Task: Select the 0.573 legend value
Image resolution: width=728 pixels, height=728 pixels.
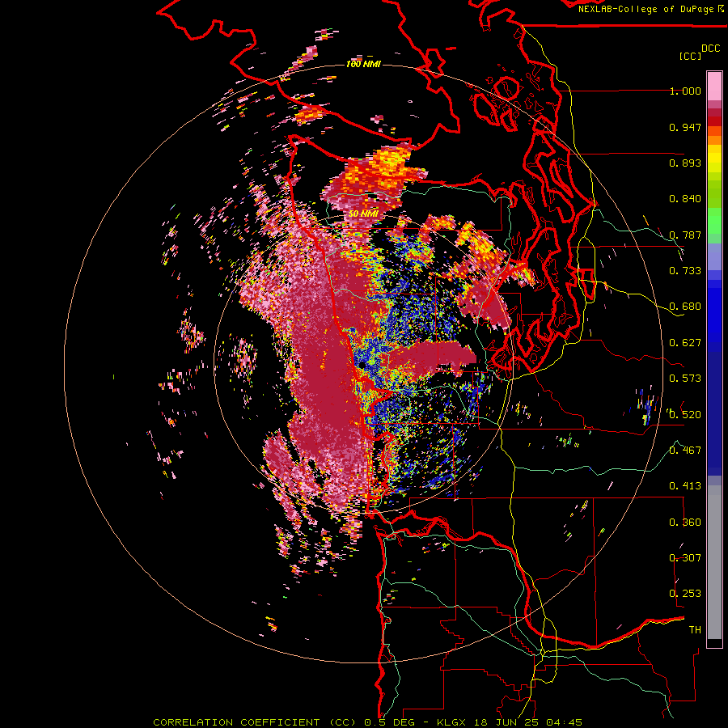Action: [685, 379]
